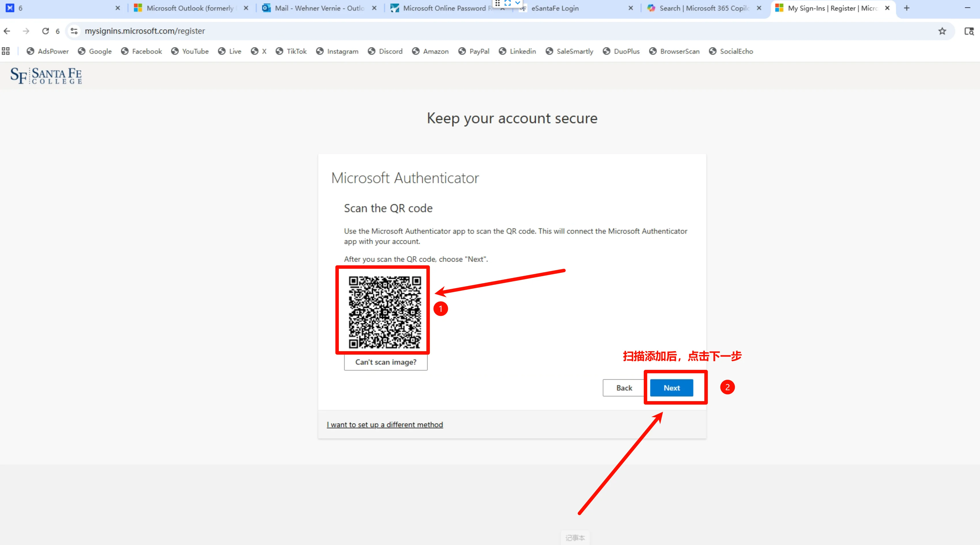Screen dimensions: 980x545
Task: Open the Discord bookmark
Action: tap(385, 51)
